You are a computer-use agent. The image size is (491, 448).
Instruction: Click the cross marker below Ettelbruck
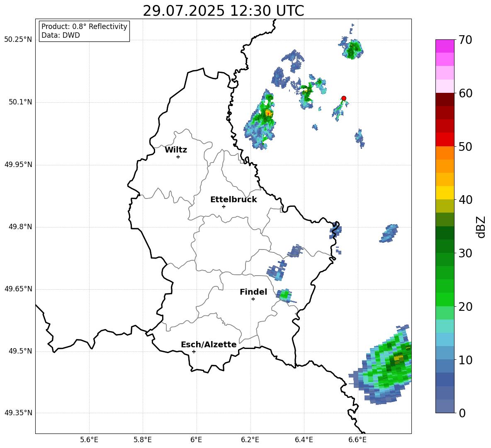point(224,206)
